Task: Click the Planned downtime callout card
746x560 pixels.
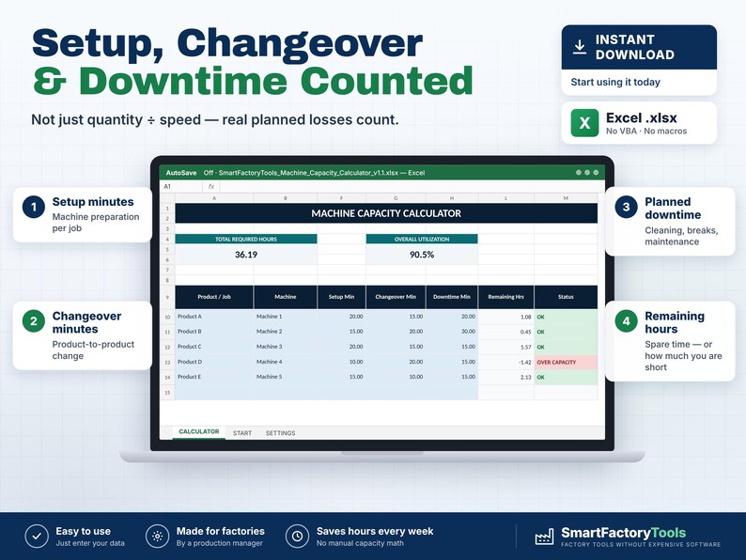Action: coord(670,221)
